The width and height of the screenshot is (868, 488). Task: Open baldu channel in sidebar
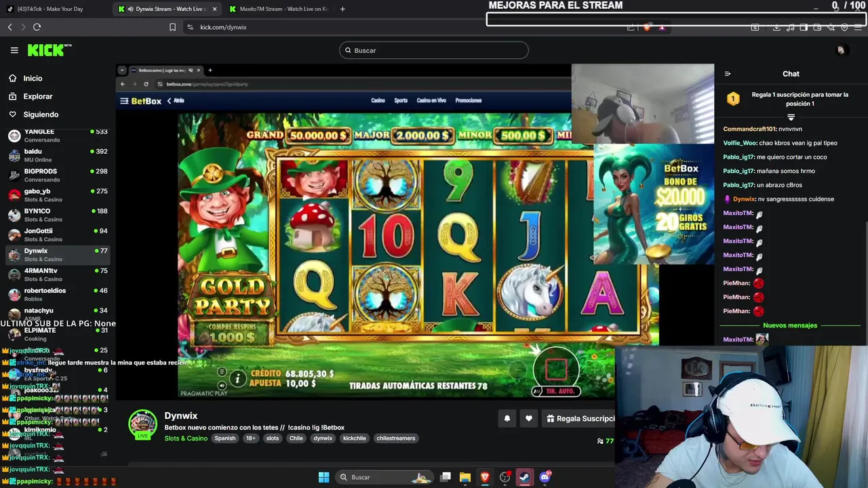point(57,155)
